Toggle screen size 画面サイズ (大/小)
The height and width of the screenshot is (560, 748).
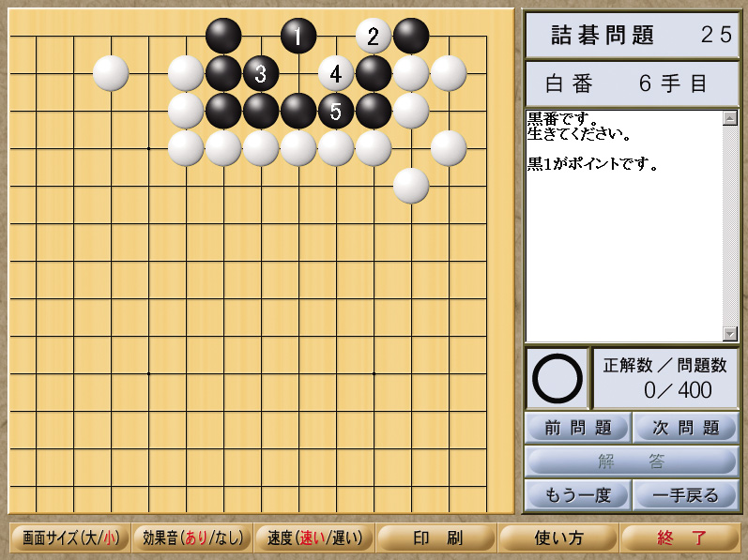point(70,538)
